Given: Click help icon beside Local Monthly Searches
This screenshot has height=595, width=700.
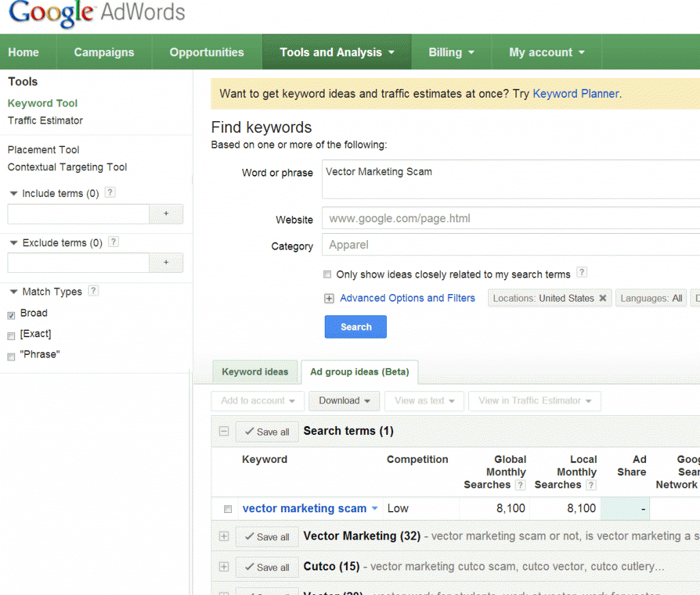Looking at the screenshot, I should point(591,485).
